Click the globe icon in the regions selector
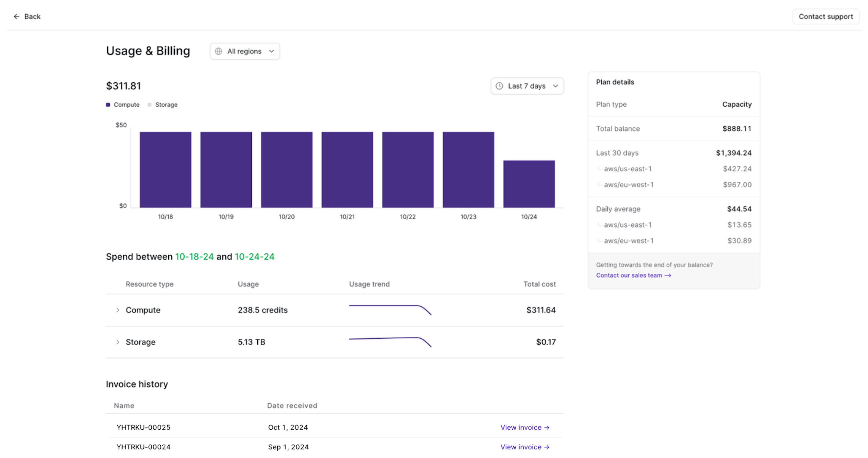 [219, 51]
